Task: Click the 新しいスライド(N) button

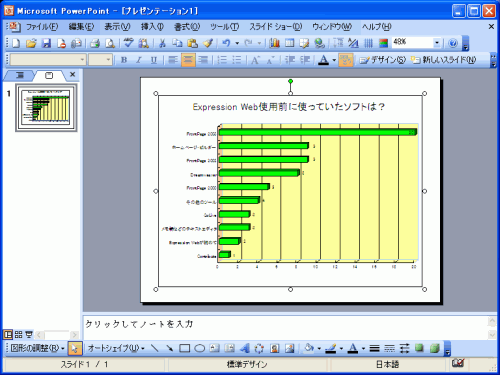Action: click(444, 60)
